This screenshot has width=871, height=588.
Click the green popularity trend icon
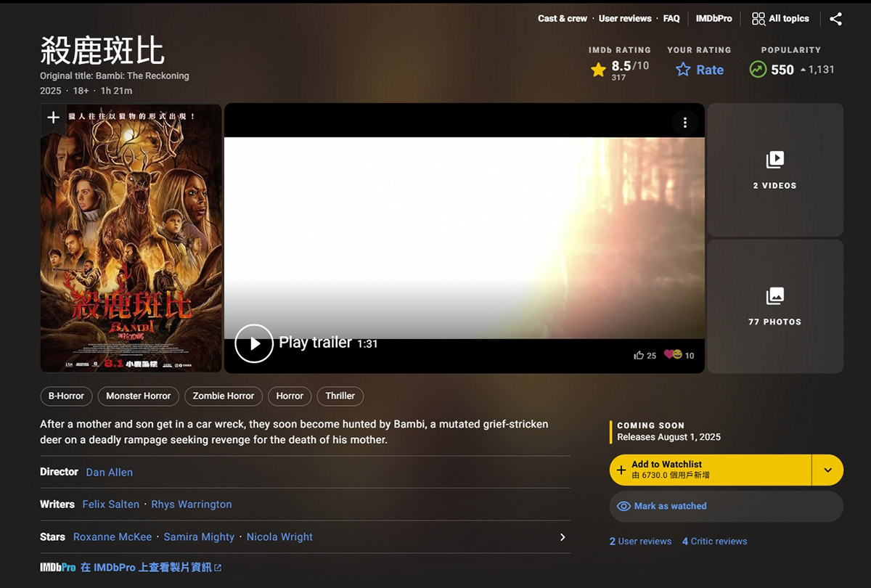[x=758, y=70]
